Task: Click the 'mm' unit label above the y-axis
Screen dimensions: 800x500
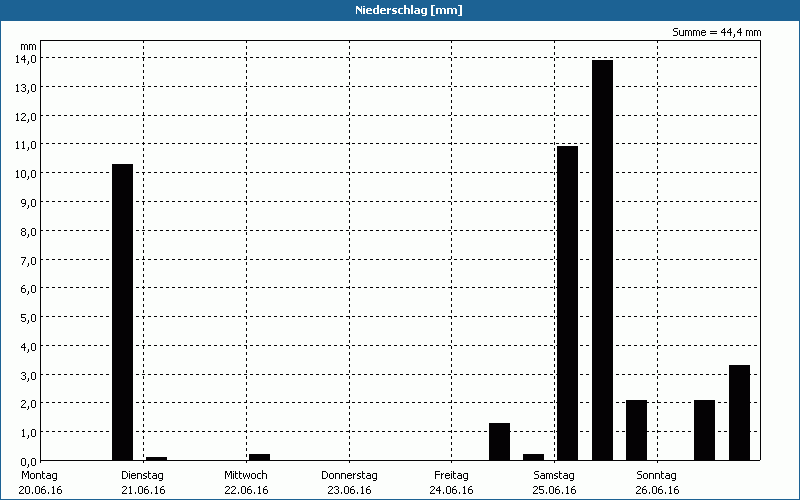Action: [28, 46]
